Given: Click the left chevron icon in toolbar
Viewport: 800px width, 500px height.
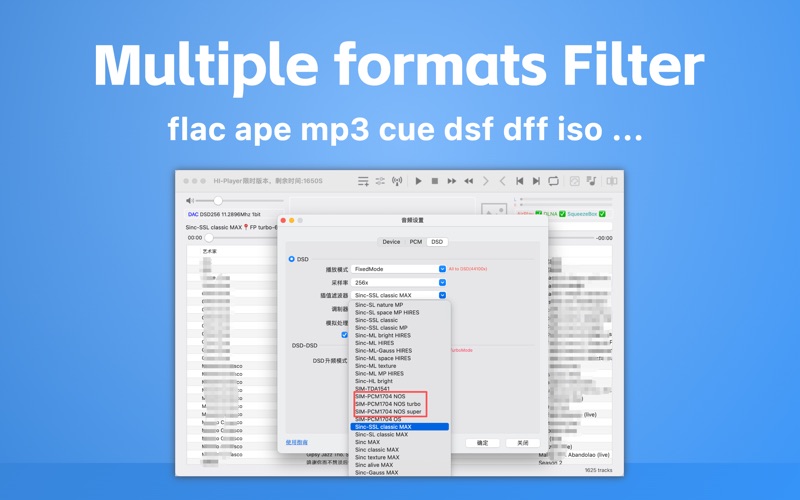Looking at the screenshot, I should pyautogui.click(x=503, y=181).
